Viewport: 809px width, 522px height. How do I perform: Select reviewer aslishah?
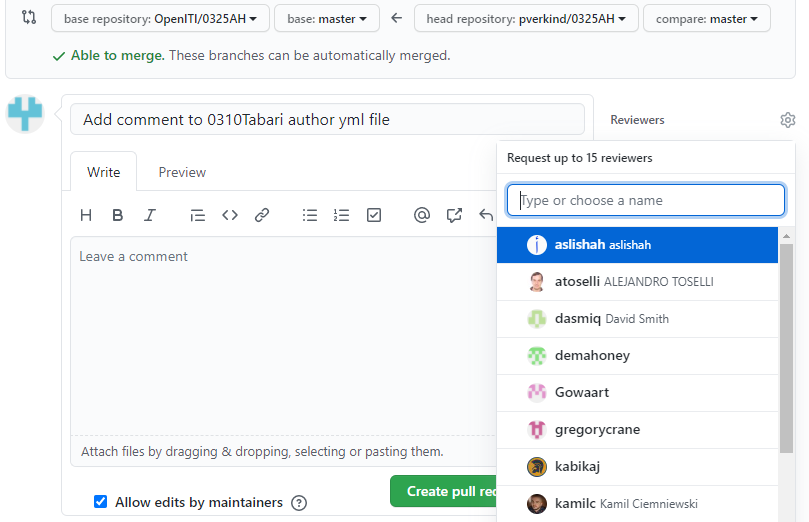(x=637, y=245)
